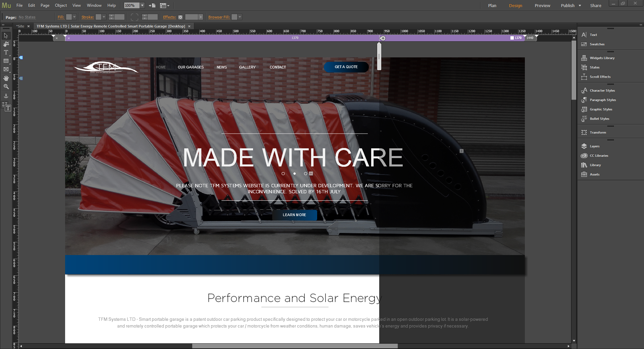Image resolution: width=644 pixels, height=349 pixels.
Task: Close the *Site tab
Action: tap(29, 26)
